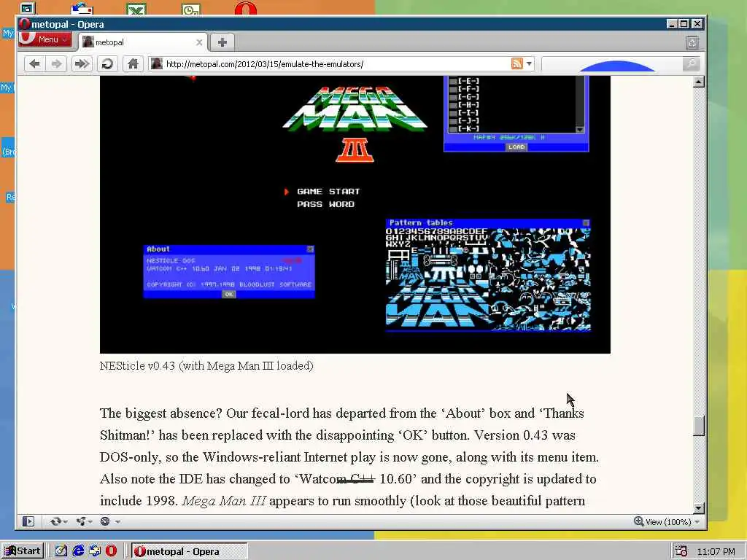The width and height of the screenshot is (747, 560).
Task: Close the metopal tab
Action: (x=199, y=42)
